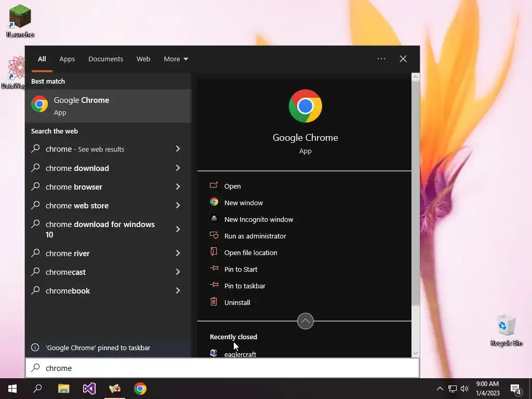
Task: Expand 'chrome browser' suggestion arrow
Action: click(178, 187)
